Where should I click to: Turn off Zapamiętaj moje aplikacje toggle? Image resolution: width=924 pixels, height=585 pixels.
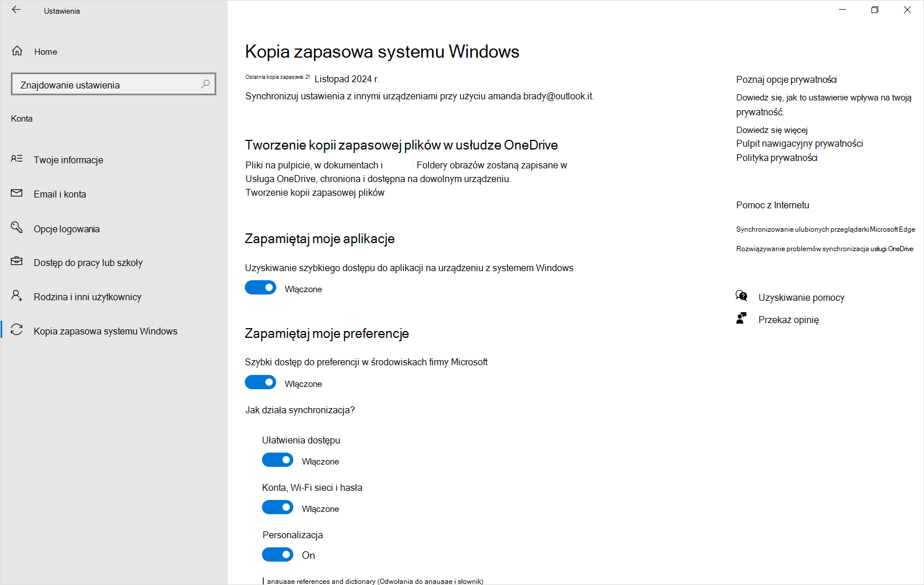(x=260, y=288)
